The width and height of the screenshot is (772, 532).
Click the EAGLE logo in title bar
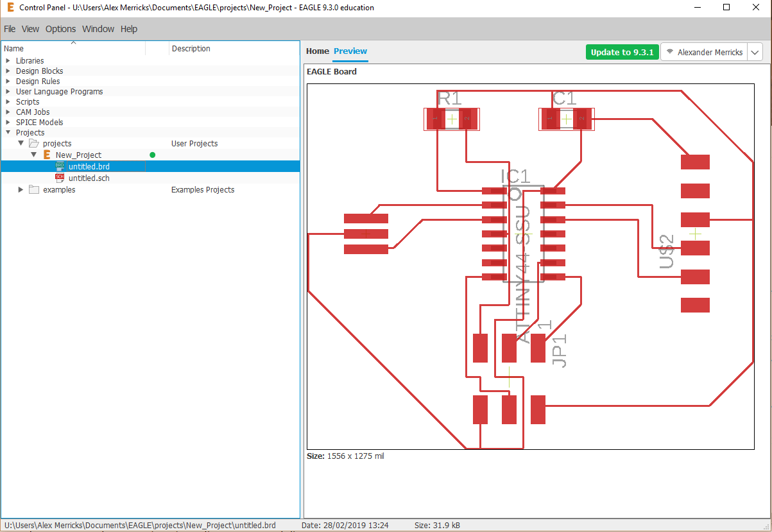coord(10,8)
